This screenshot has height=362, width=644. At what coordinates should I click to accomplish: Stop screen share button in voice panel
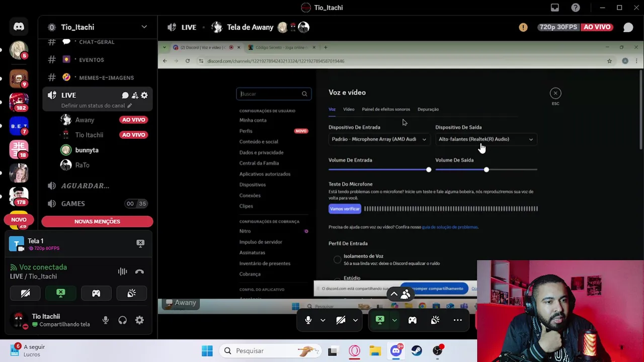coord(61,293)
